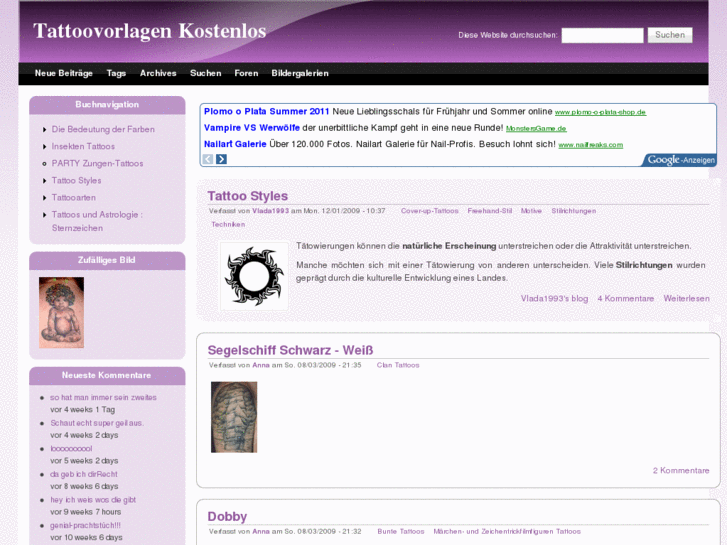Open comment 'genial-prachtstüch!!!'
This screenshot has width=727, height=545.
pyautogui.click(x=85, y=525)
